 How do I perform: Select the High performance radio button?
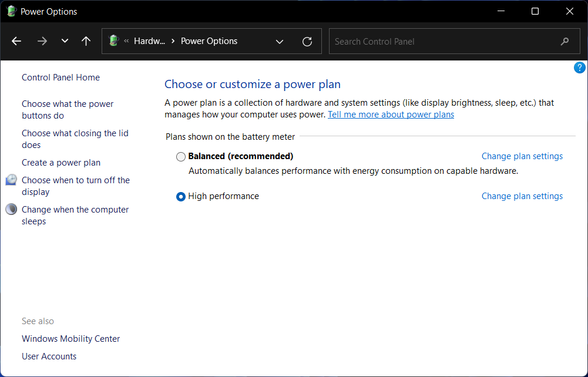[x=180, y=196]
